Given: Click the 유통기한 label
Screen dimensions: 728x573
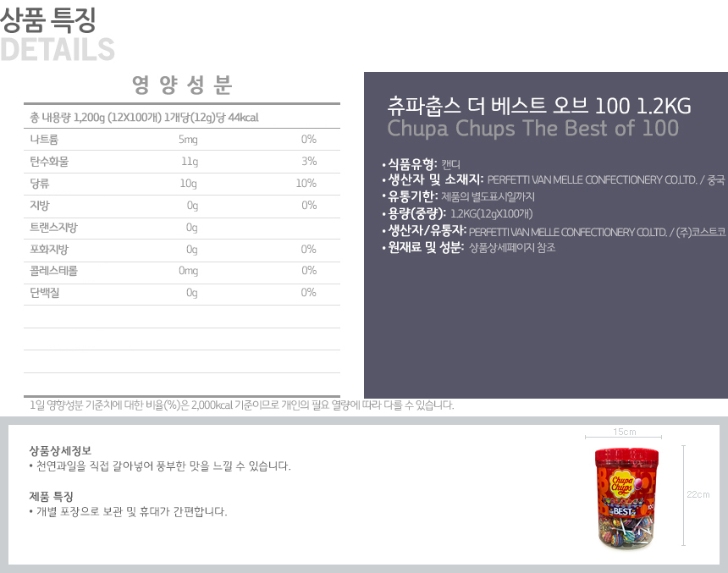Looking at the screenshot, I should [411, 196].
